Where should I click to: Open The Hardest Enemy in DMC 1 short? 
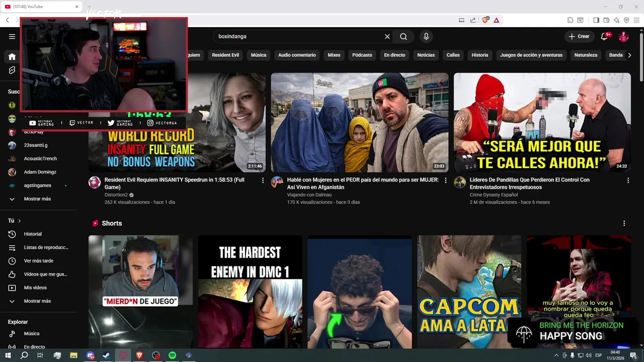point(250,292)
